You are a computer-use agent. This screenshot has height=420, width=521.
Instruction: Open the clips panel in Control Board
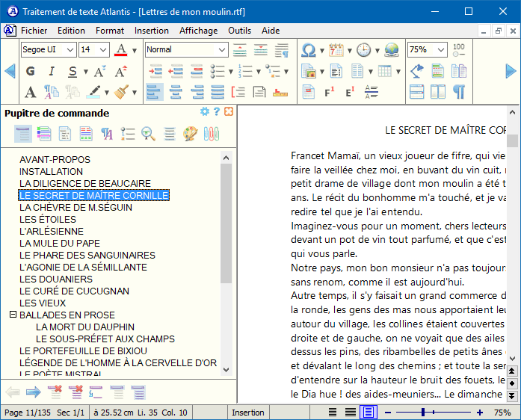212,134
